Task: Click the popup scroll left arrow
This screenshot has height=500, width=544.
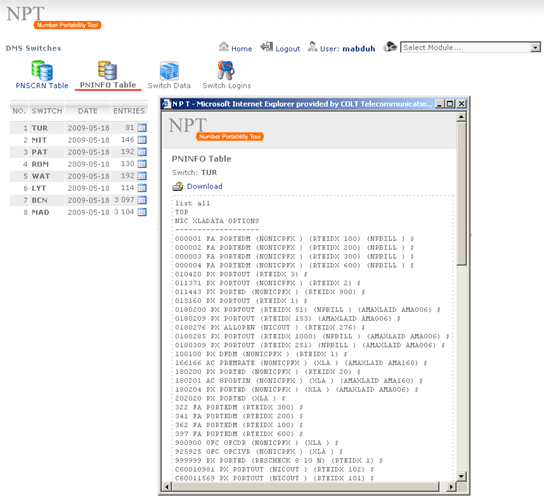Action: 167,486
